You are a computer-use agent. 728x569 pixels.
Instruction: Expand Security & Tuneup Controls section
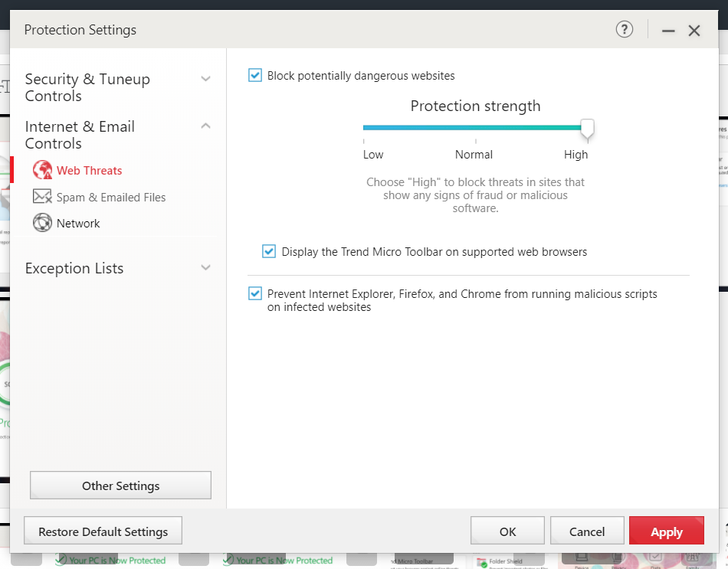(x=205, y=79)
